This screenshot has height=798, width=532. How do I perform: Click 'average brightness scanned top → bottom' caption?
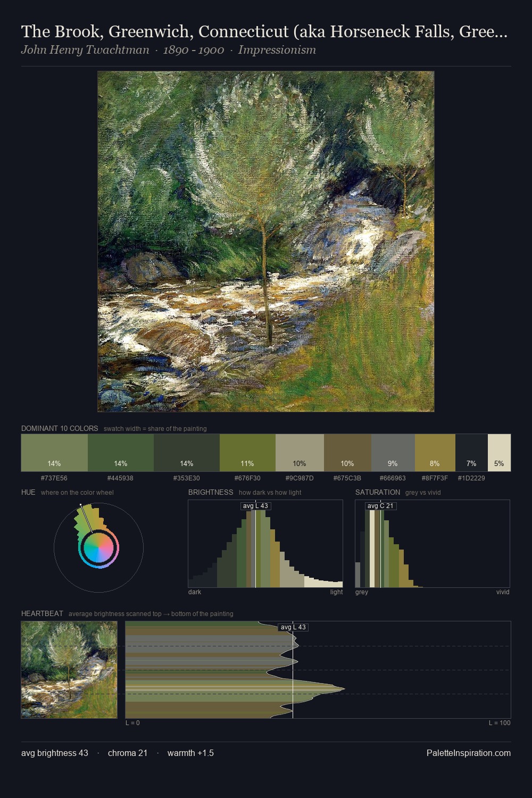[151, 614]
